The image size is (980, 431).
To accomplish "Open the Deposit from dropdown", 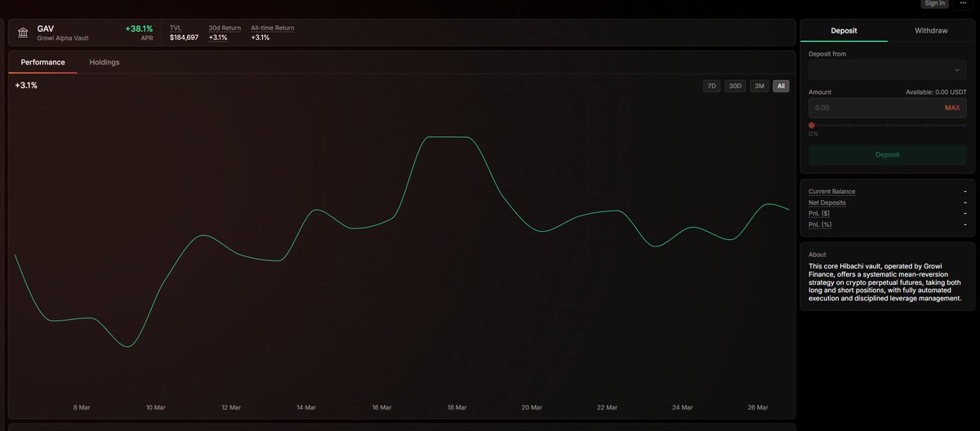I will click(887, 70).
